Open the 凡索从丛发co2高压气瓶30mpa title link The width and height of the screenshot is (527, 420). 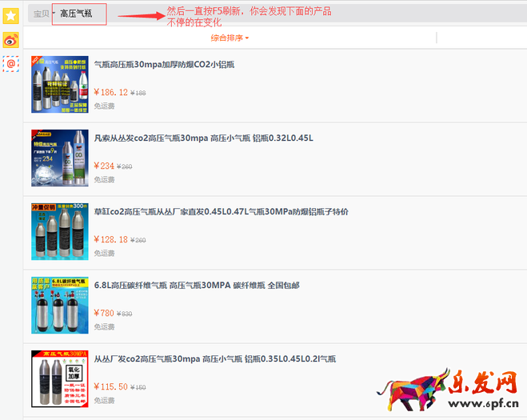pos(203,138)
